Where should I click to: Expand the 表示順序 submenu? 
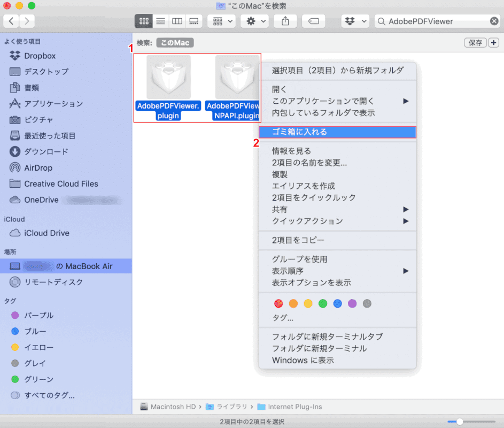click(x=337, y=271)
